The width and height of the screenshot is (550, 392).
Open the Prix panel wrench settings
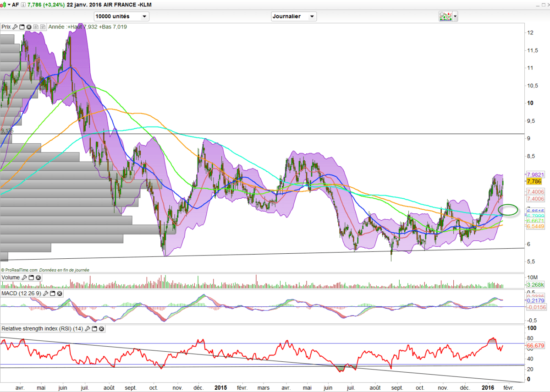(x=15, y=27)
